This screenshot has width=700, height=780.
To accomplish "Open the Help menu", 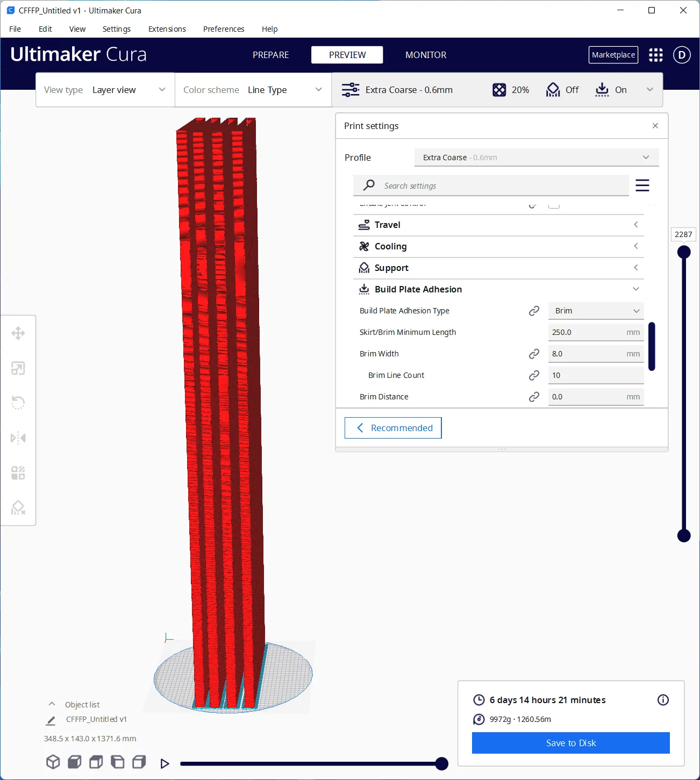I will [x=270, y=29].
